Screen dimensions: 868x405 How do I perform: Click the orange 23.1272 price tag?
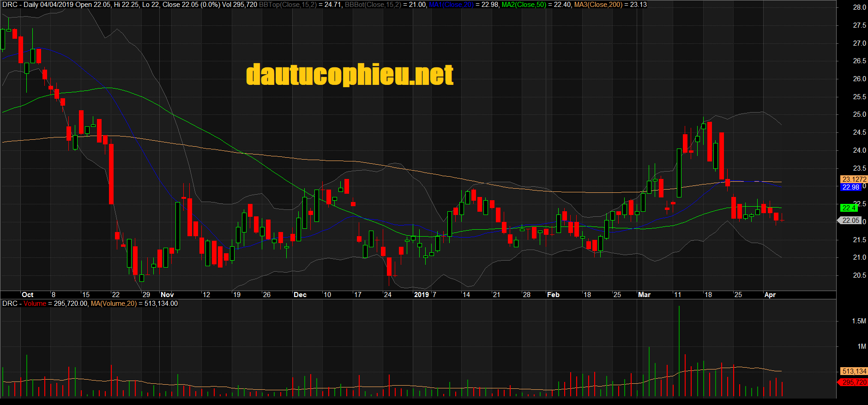[854, 179]
